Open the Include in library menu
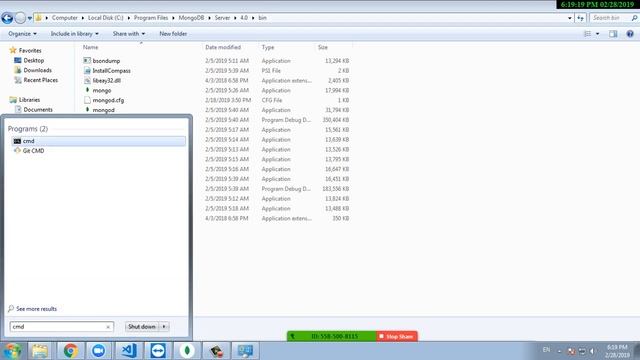Viewport: 640px width, 360px height. click(74, 34)
